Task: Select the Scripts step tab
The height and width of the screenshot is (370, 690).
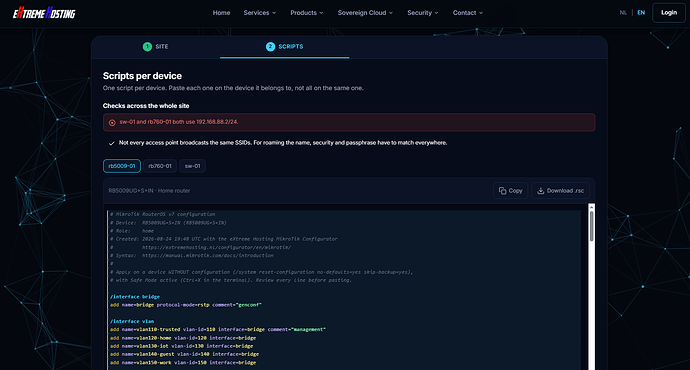Action: tap(284, 47)
